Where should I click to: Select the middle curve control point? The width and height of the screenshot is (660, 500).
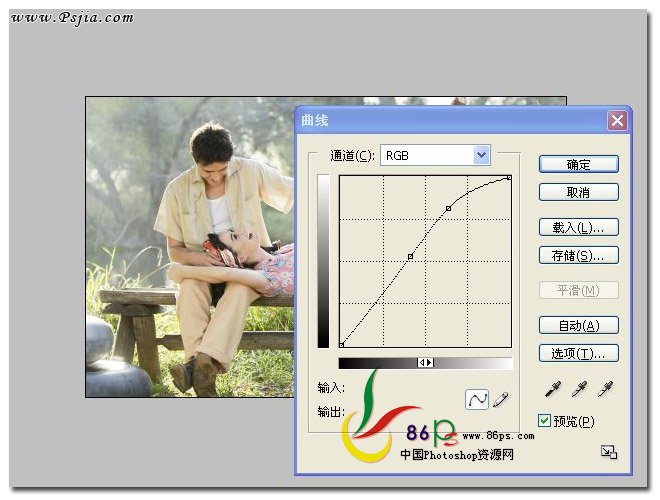tap(410, 256)
